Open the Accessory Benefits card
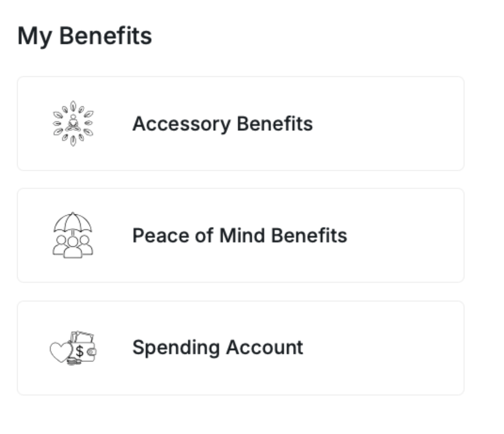The height and width of the screenshot is (434, 504). (x=376, y=124)
